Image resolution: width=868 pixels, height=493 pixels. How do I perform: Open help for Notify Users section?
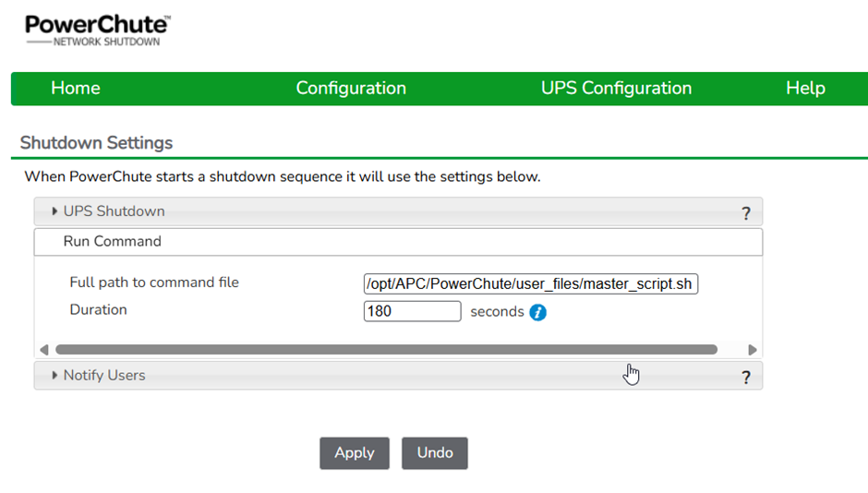click(746, 378)
